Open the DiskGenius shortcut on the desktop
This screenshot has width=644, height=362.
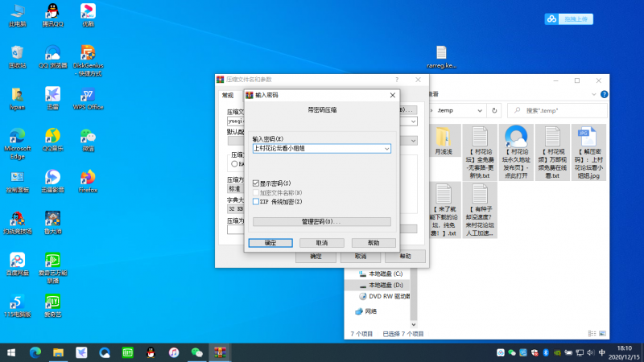point(88,61)
